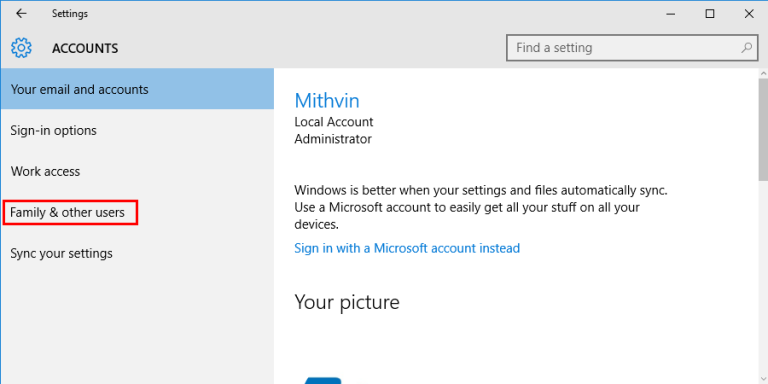Screen dimensions: 768x384
Task: Click the Settings gear icon beside ACCOUNTS
Action: pos(21,48)
